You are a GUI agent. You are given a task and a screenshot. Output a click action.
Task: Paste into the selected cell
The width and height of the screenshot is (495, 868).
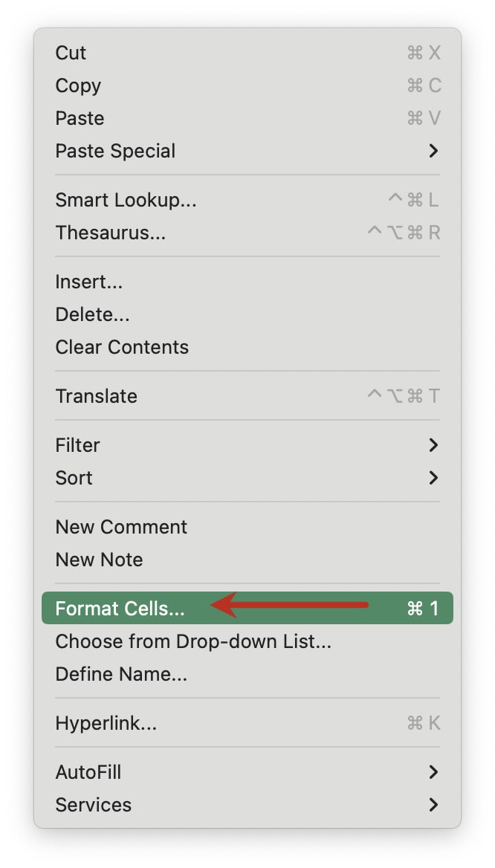tap(79, 118)
